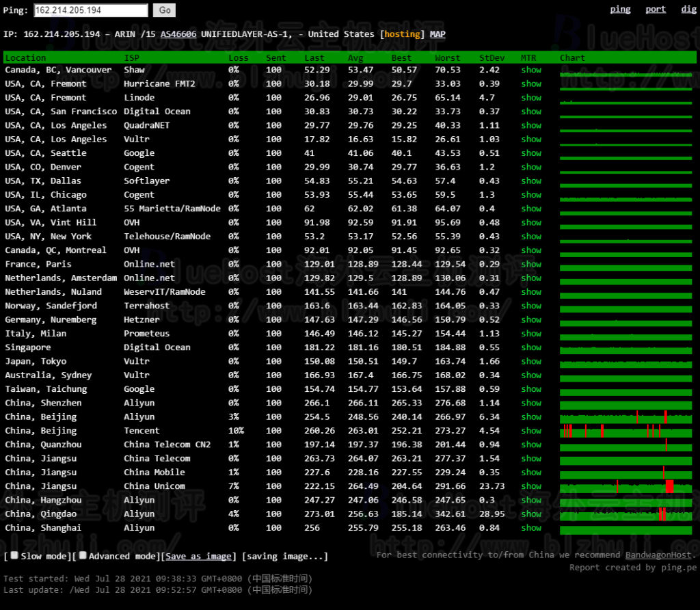Image resolution: width=700 pixels, height=610 pixels.
Task: Show MTR for Canada Vancouver Shaw
Action: [x=530, y=70]
